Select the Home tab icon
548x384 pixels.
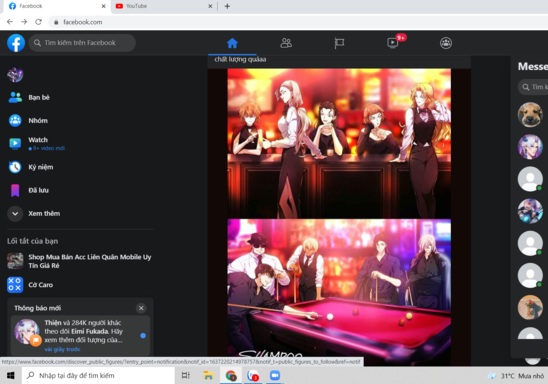coord(232,43)
